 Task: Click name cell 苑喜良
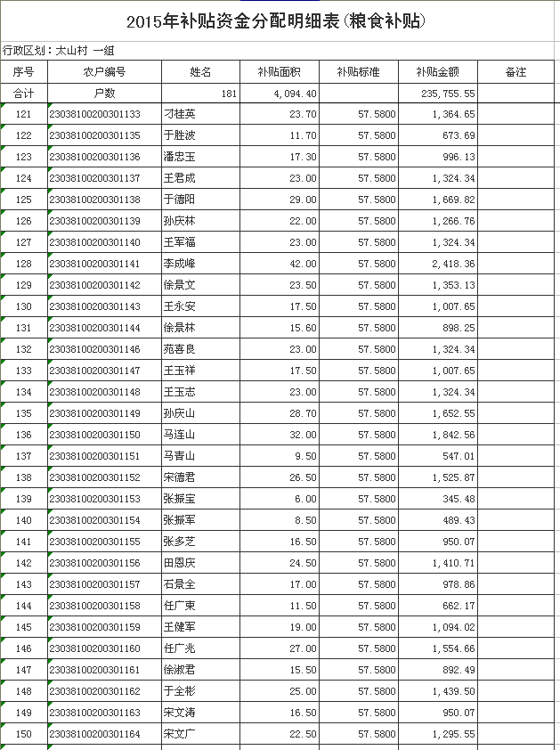click(201, 349)
